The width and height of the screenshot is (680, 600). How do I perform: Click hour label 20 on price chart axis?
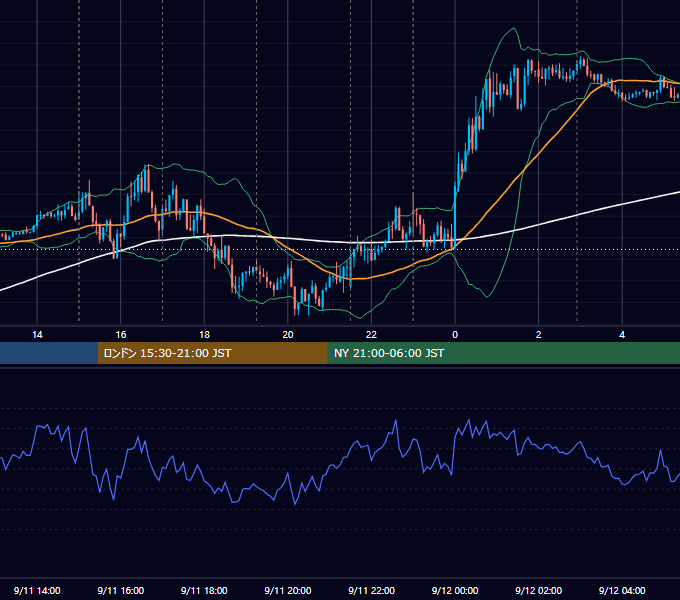[x=288, y=335]
